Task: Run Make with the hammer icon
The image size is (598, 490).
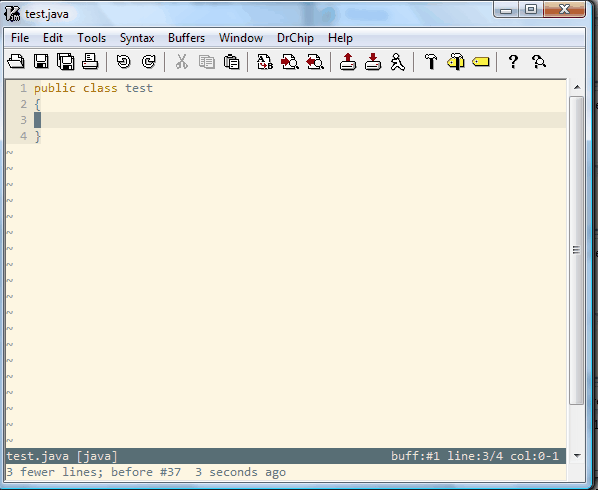Action: [431, 61]
